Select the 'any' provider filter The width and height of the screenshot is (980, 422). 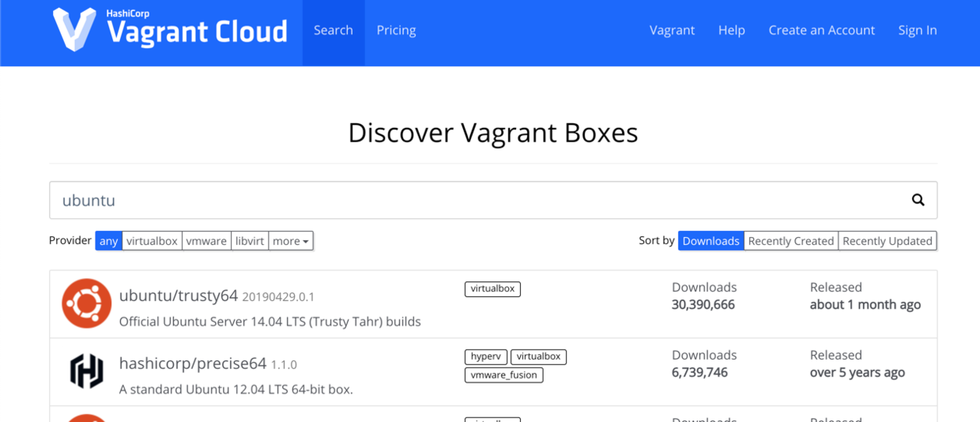(x=109, y=241)
